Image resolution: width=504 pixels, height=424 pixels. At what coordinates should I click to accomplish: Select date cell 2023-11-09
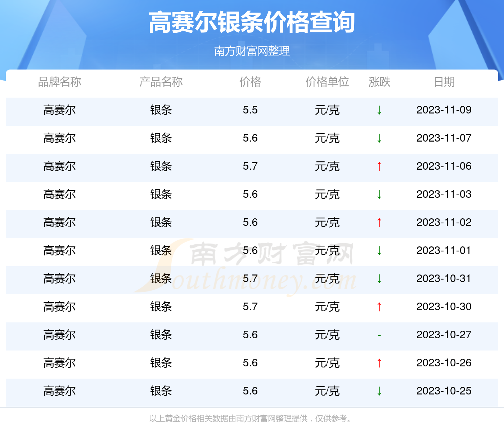(x=444, y=110)
